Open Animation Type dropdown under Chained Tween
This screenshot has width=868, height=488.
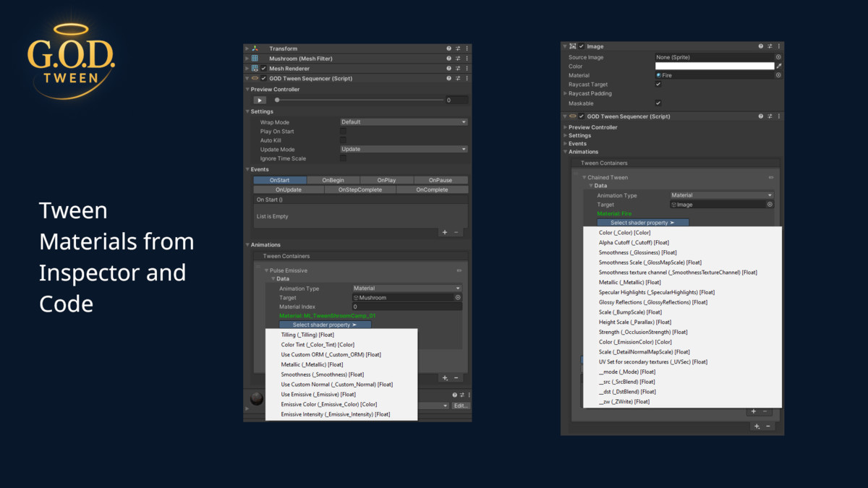click(722, 195)
